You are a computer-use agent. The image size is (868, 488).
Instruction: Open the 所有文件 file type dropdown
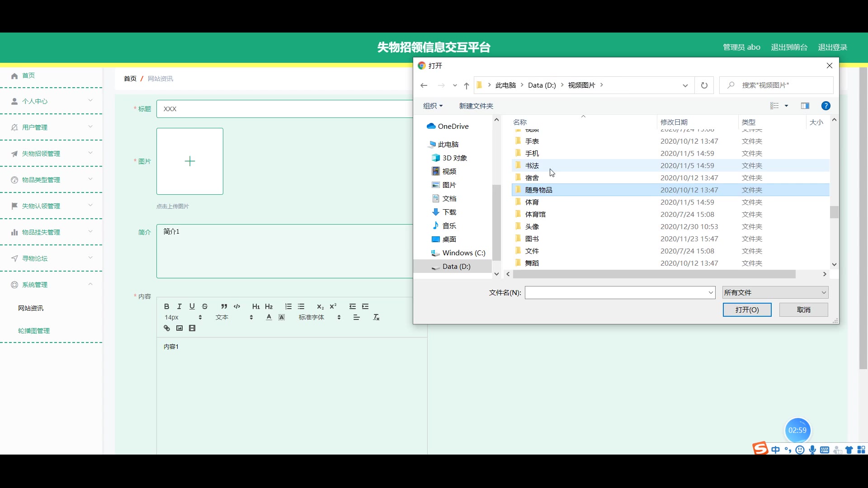click(775, 292)
